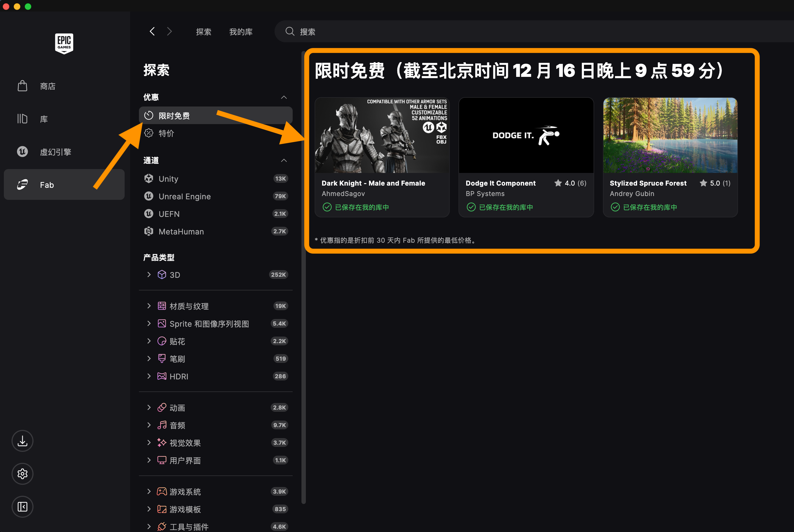
Task: Open the downloads icon in sidebar
Action: coord(23,441)
